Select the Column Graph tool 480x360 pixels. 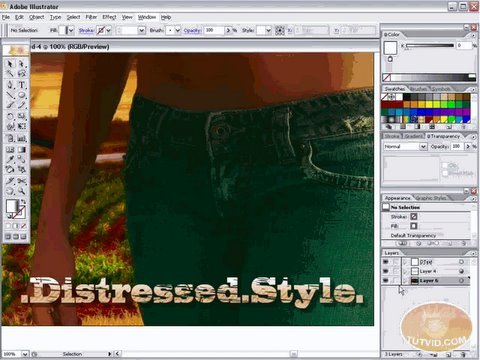(x=22, y=138)
